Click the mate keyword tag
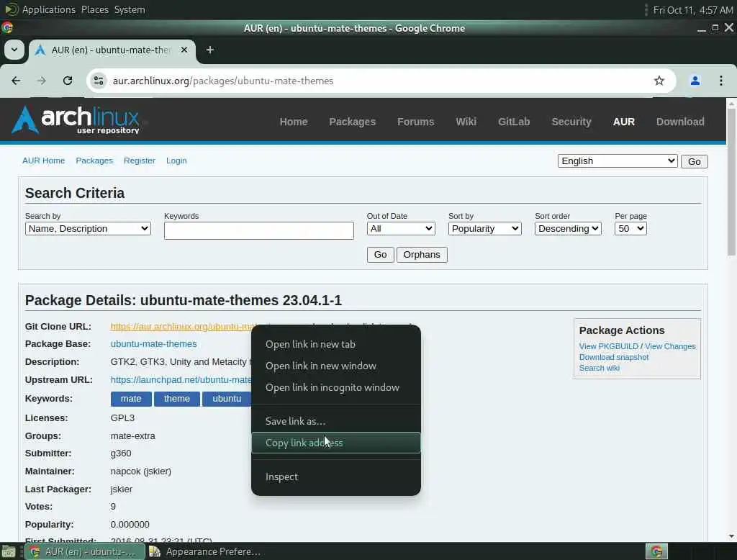The height and width of the screenshot is (560, 737). pyautogui.click(x=131, y=399)
